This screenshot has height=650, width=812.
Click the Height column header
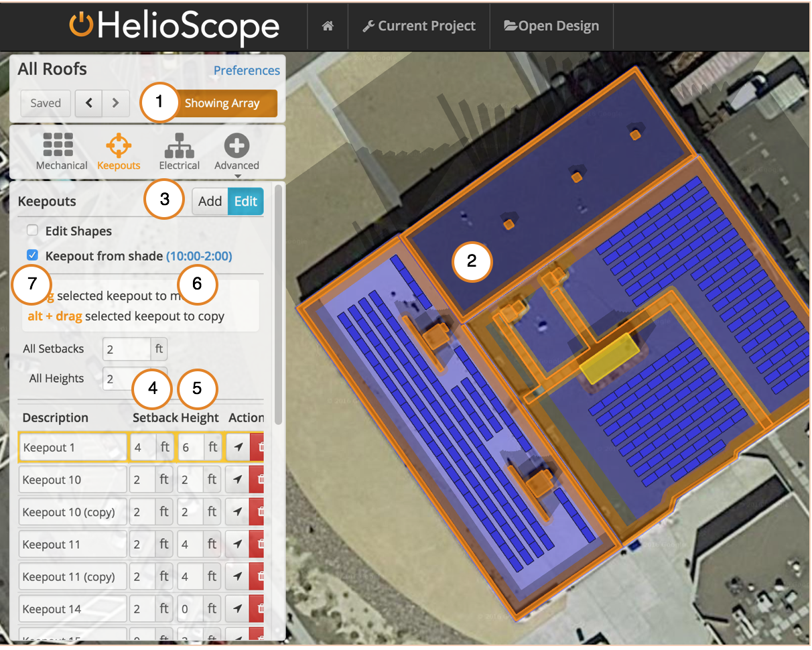click(x=200, y=417)
